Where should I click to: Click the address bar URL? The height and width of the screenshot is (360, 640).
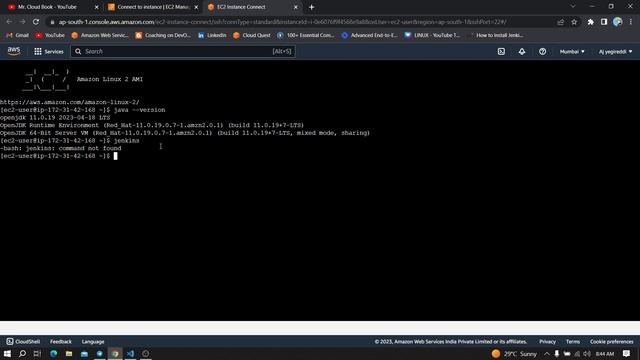(282, 22)
